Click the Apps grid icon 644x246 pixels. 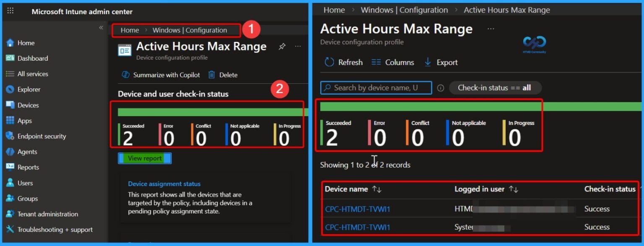click(10, 121)
